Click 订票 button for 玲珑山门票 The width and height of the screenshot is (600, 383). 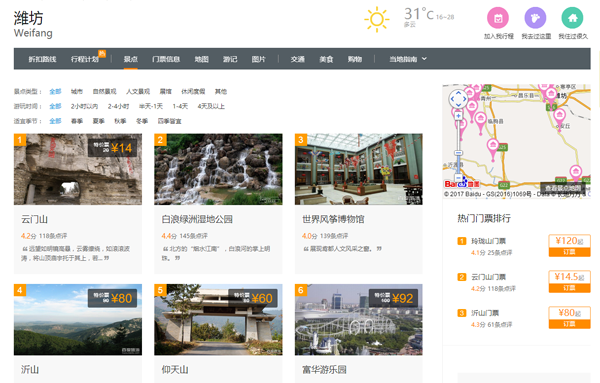pos(569,252)
